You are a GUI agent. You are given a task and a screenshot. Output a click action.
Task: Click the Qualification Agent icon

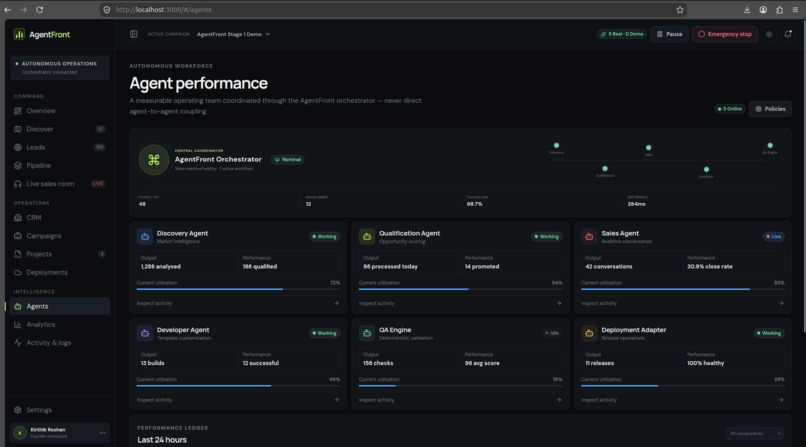coord(367,236)
